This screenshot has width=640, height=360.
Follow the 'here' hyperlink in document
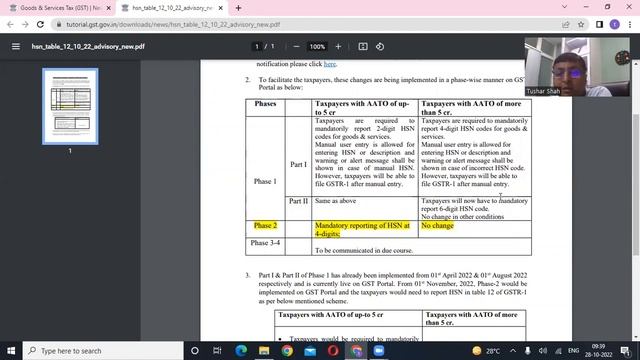tap(329, 64)
